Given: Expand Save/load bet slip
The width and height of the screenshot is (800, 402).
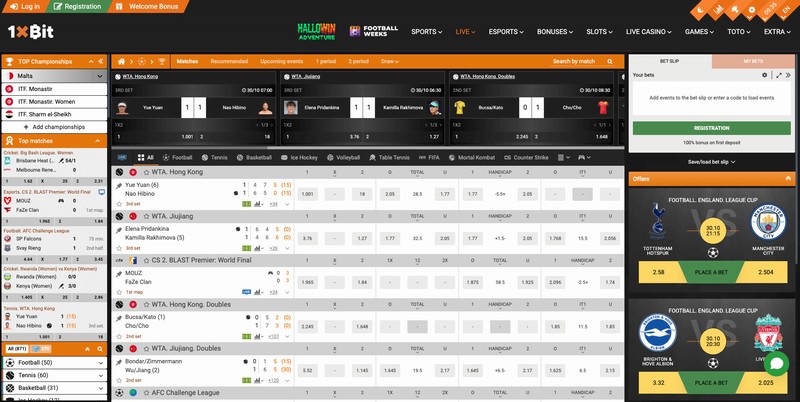Looking at the screenshot, I should click(x=711, y=162).
